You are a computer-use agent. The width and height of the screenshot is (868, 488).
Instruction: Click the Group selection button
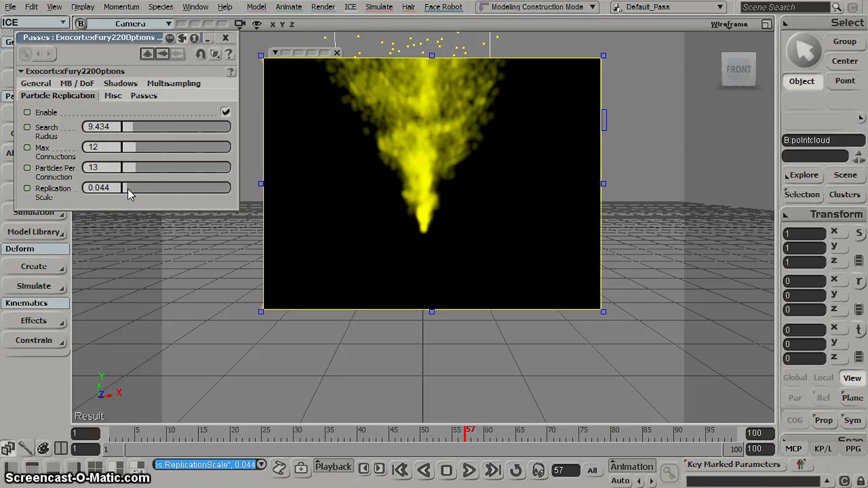click(x=844, y=41)
